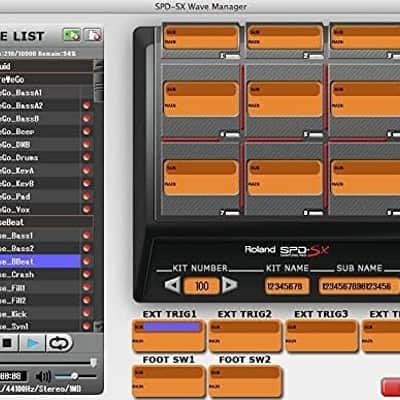400x400 pixels.
Task: Play the selected wave preview
Action: point(33,343)
